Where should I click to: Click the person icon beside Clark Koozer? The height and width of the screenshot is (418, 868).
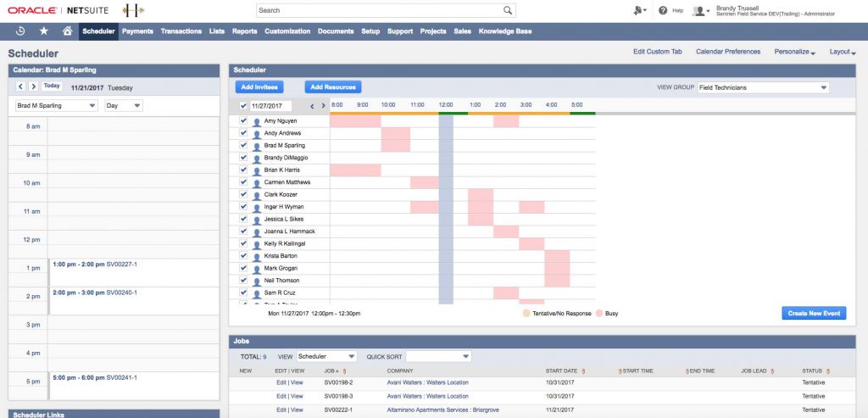coord(256,196)
